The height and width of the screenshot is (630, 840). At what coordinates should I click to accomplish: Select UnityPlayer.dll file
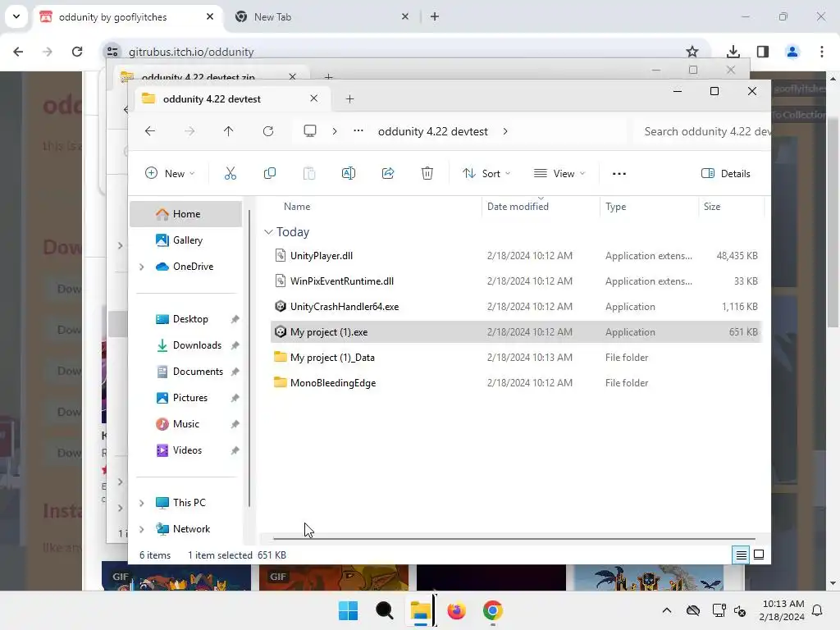click(515, 256)
